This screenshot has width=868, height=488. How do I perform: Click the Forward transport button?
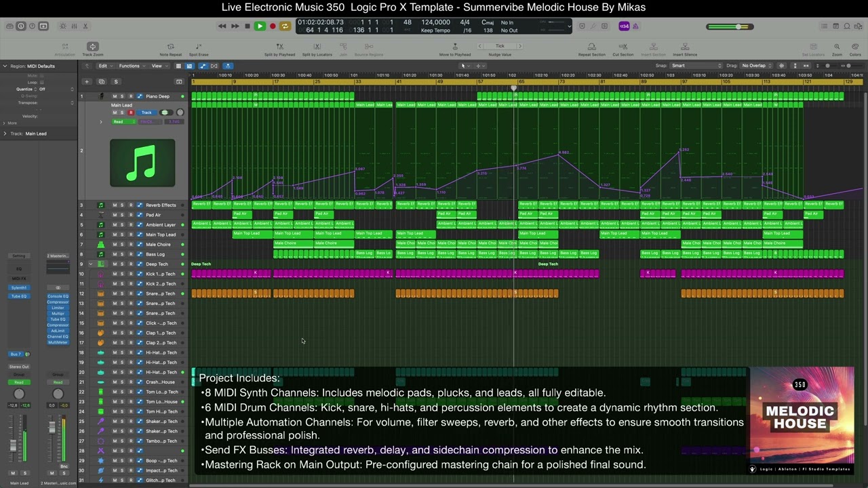point(235,26)
